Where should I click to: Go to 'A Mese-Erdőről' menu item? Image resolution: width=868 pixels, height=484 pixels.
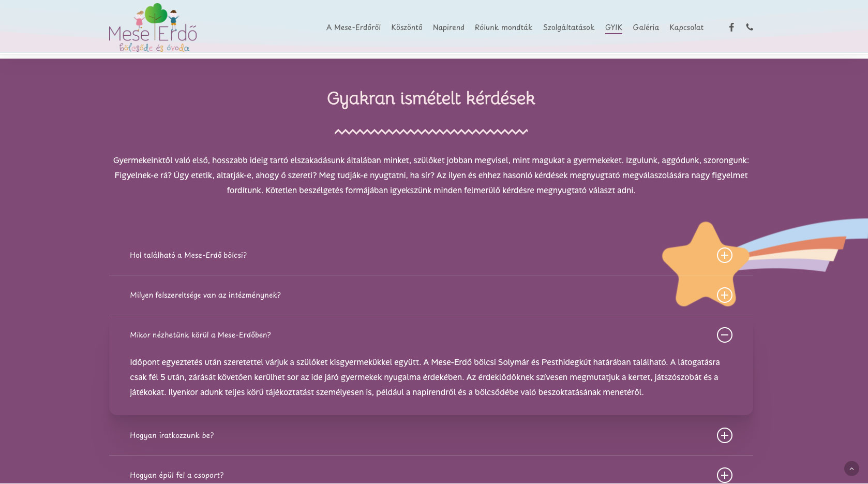pos(353,27)
